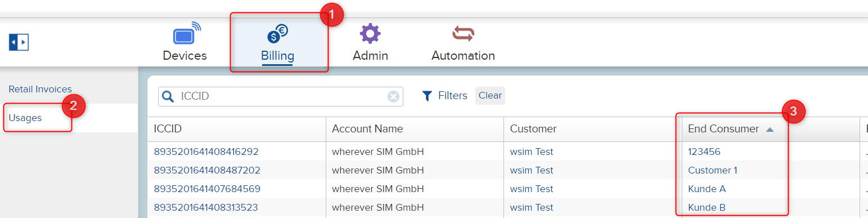Switch to the Devices tab
This screenshot has width=868, height=218.
[x=185, y=56]
